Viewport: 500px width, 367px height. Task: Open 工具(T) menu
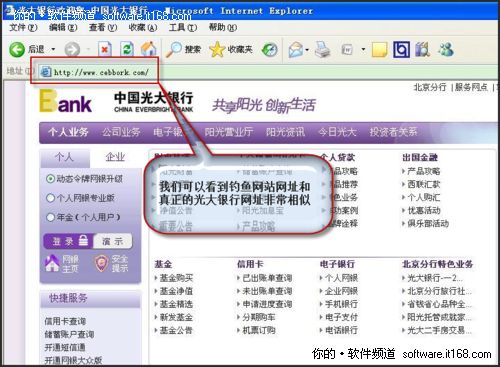pyautogui.click(x=183, y=27)
